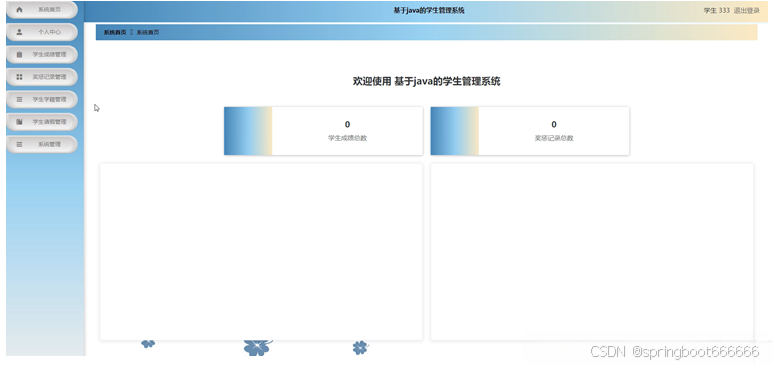Viewport: 773px width, 365px height.
Task: Select 学生请假管理 menu label
Action: tap(49, 122)
